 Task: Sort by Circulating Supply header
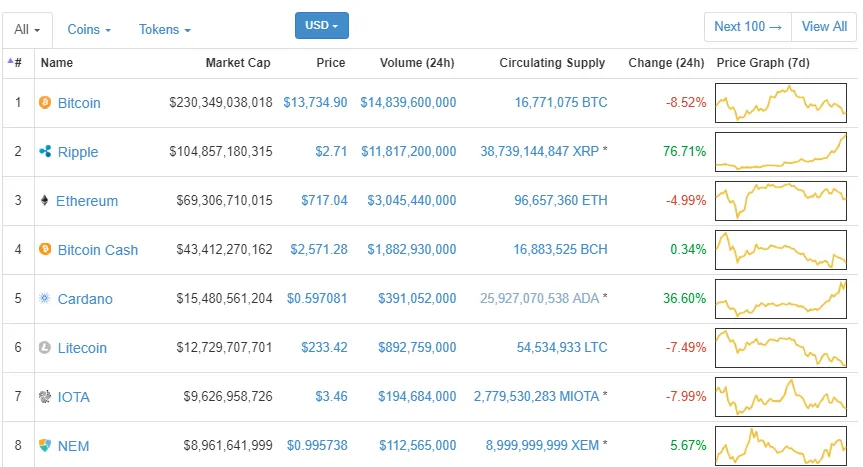click(552, 63)
